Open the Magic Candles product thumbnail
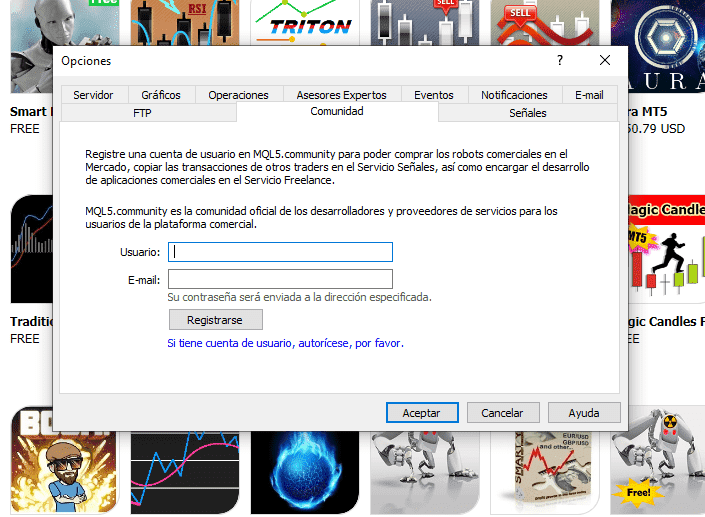The width and height of the screenshot is (705, 517). (x=666, y=250)
